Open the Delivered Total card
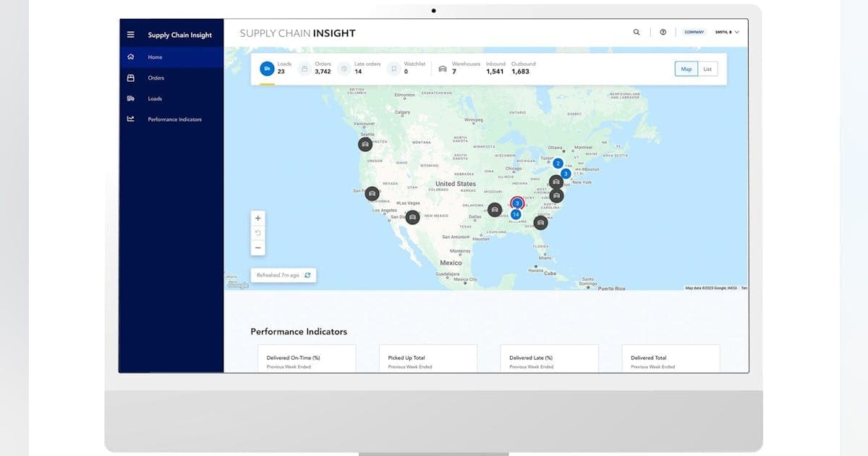The image size is (868, 456). coord(671,358)
